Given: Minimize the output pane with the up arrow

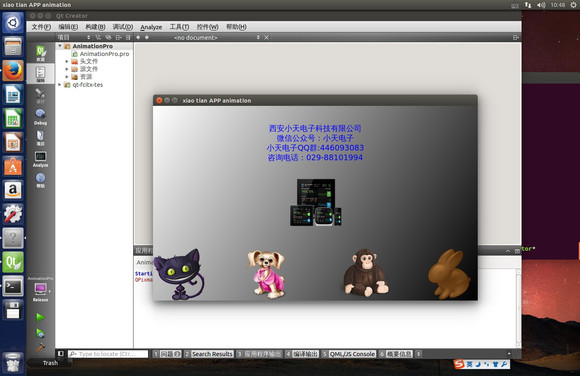Looking at the screenshot, I should tap(508, 251).
